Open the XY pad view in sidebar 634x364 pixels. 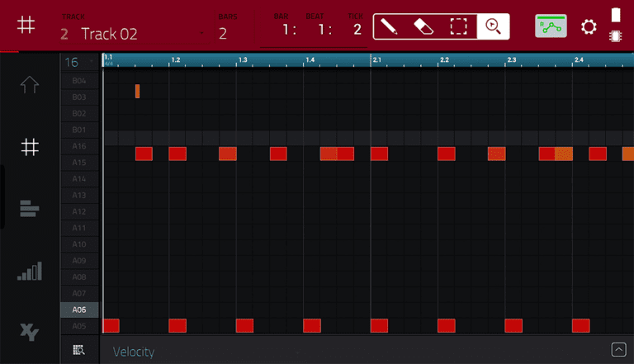tap(29, 332)
